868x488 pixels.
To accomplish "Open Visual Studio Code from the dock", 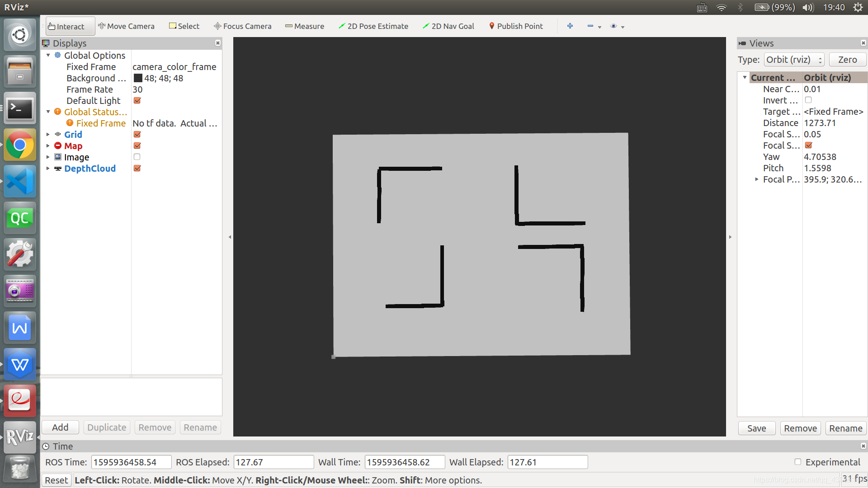I will pyautogui.click(x=19, y=182).
